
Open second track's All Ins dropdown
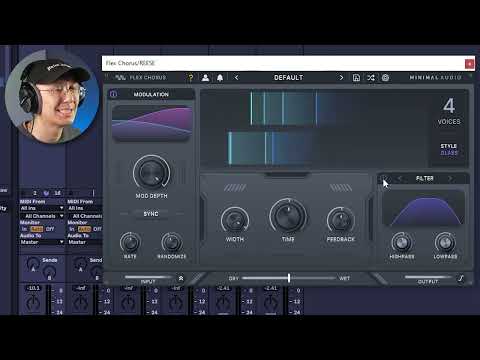pyautogui.click(x=85, y=208)
